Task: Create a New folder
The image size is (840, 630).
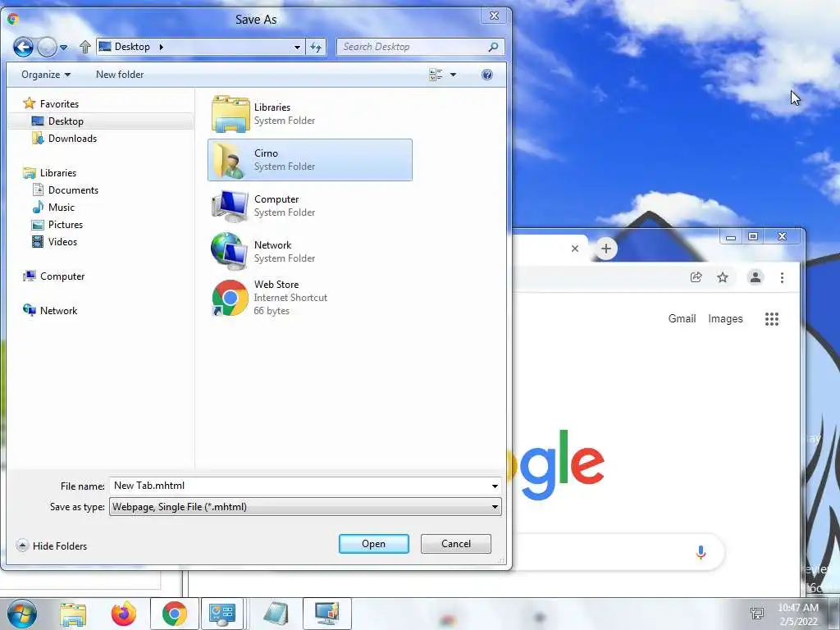Action: tap(120, 75)
